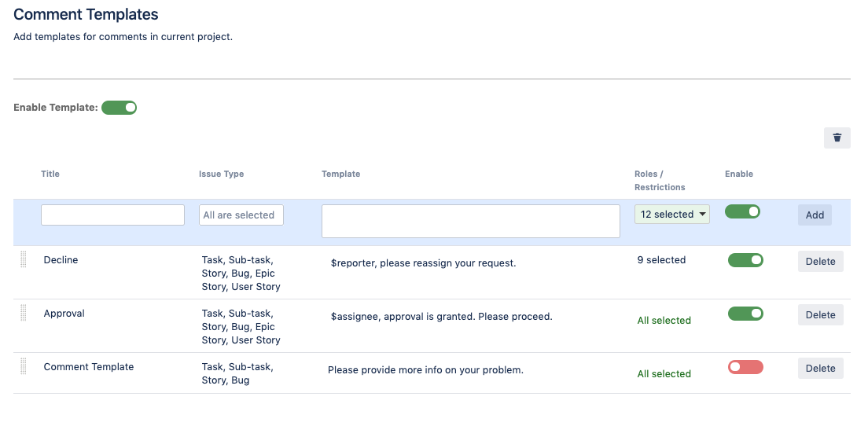Click the new template Title input field
Screen dimensions: 868x448
click(112, 215)
